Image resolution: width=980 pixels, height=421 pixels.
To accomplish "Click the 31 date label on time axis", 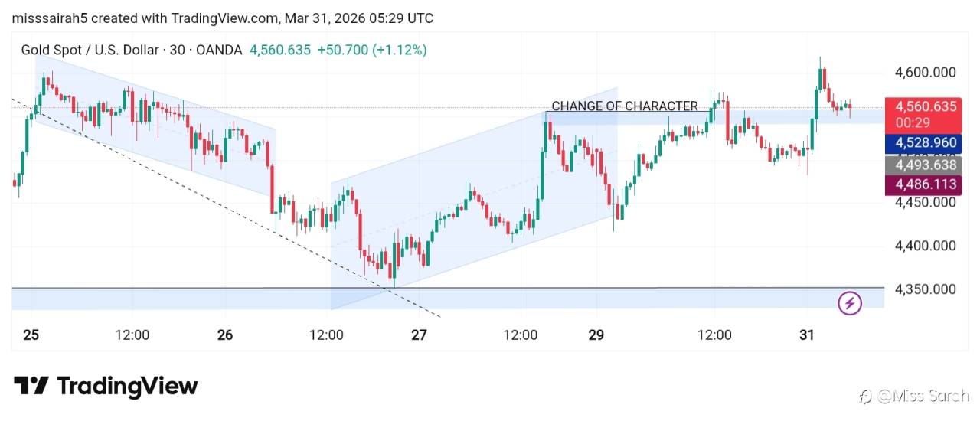I will click(x=806, y=335).
